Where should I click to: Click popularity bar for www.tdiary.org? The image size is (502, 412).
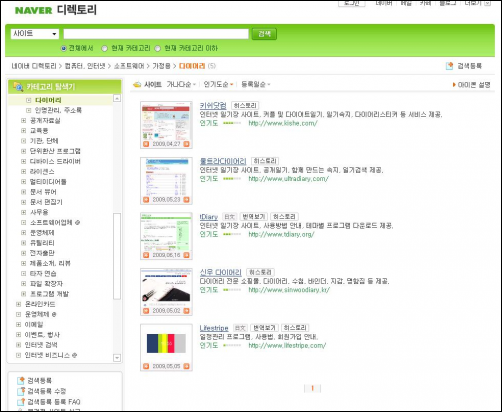[232, 234]
